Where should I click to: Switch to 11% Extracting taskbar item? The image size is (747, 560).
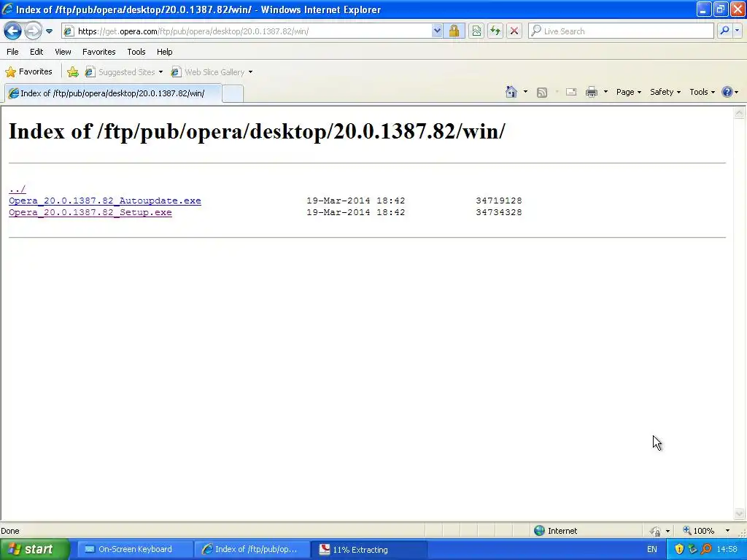tap(369, 550)
